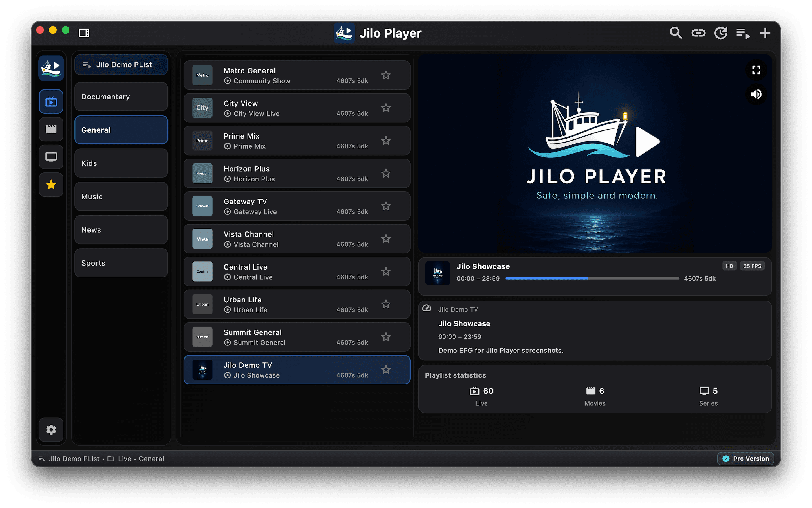Click the Urban channel logo
The image size is (812, 508).
202,305
